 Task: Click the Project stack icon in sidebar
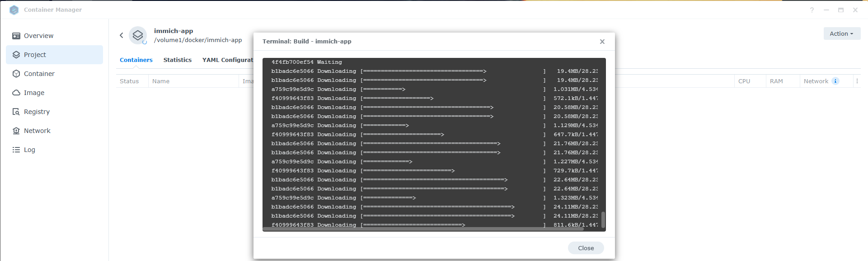16,55
